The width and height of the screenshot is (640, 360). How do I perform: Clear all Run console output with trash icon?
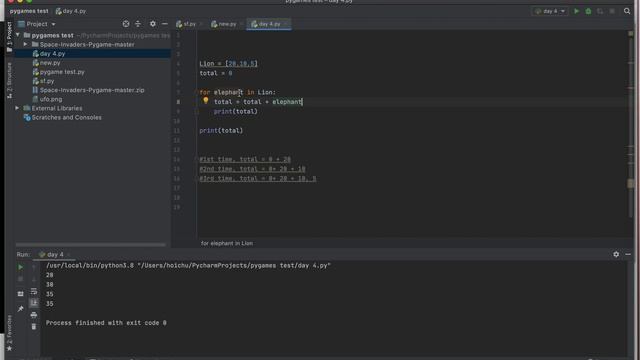pos(34,327)
